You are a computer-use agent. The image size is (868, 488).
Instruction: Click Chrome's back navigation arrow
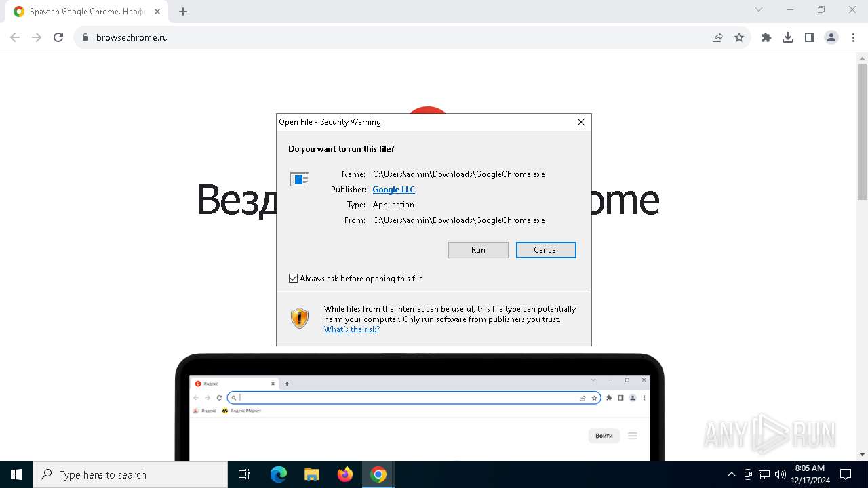click(15, 38)
